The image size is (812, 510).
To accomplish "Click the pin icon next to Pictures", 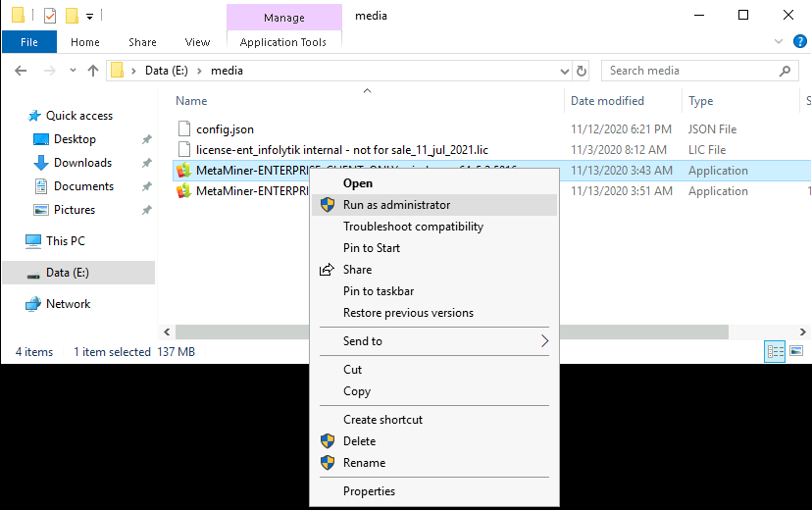I will tap(147, 210).
